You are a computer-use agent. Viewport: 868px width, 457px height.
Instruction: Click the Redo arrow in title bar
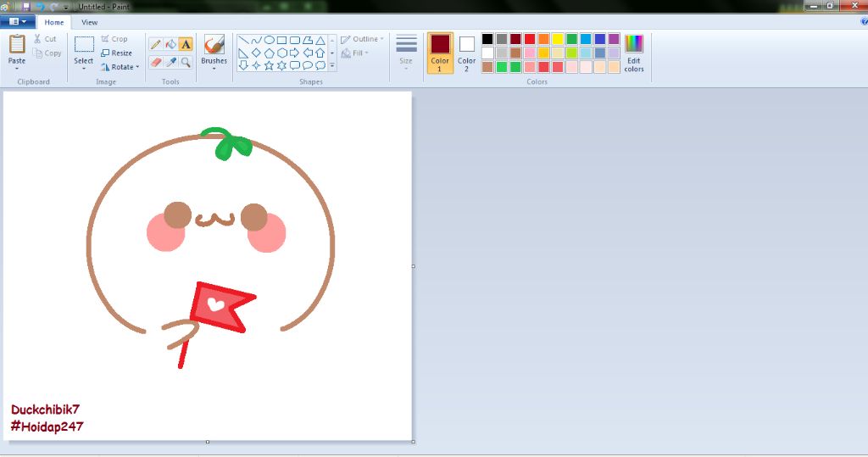coord(53,7)
